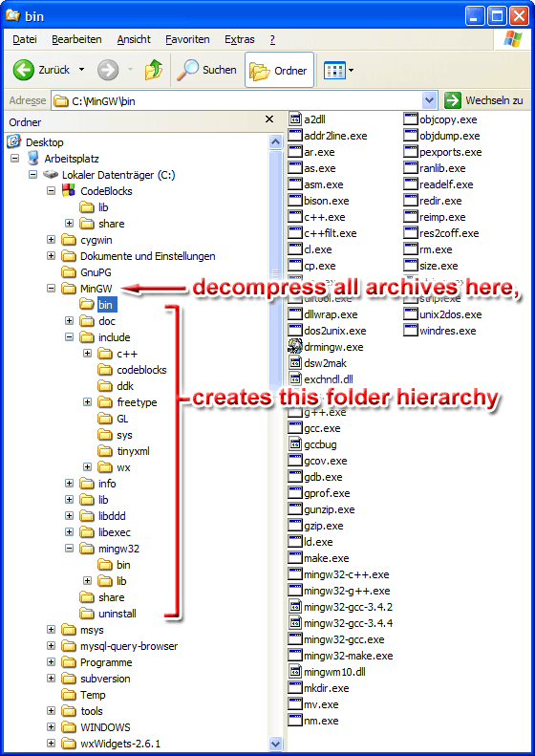
Task: Open the Extras menu
Action: [x=240, y=39]
